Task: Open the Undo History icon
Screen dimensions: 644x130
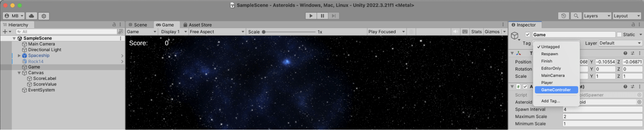Action: 563,16
